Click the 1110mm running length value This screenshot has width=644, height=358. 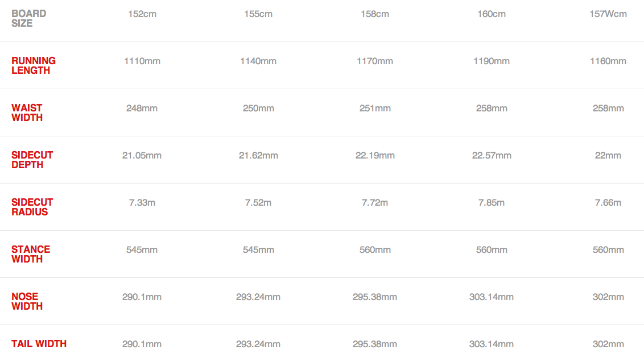coord(142,61)
